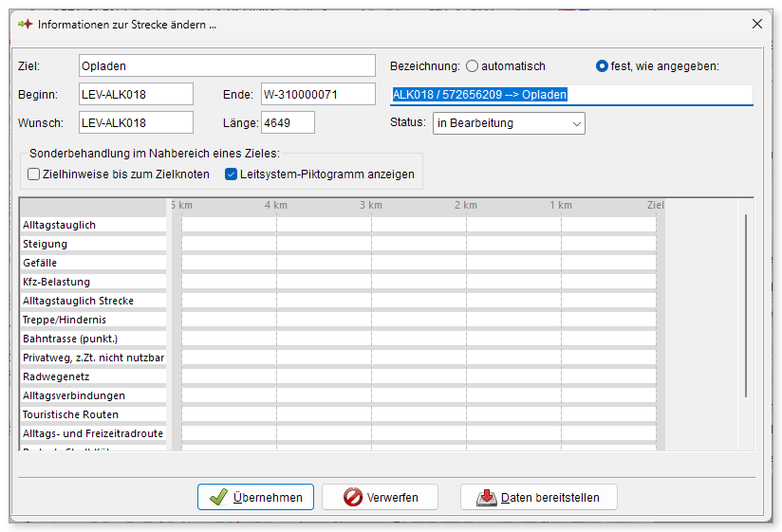Select the Bahntrasse (punkt.) row label
Viewport: 782px width, 532px height.
point(92,339)
